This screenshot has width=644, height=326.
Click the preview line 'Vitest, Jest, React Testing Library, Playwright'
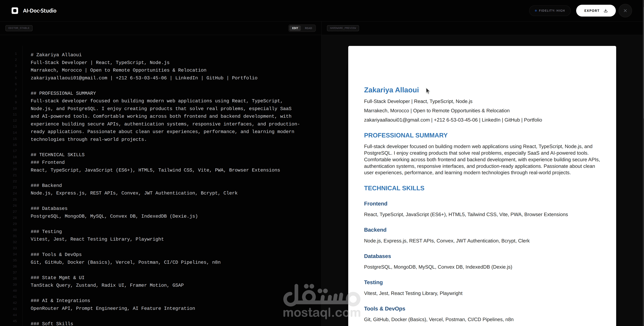(413, 293)
